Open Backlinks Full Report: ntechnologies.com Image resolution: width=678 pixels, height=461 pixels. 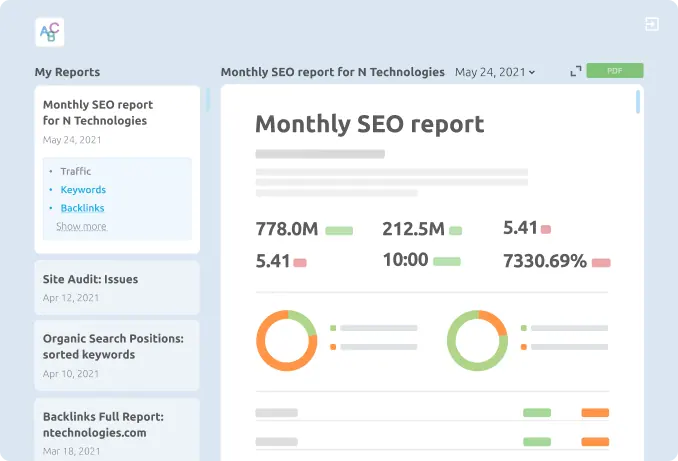[x=117, y=430]
